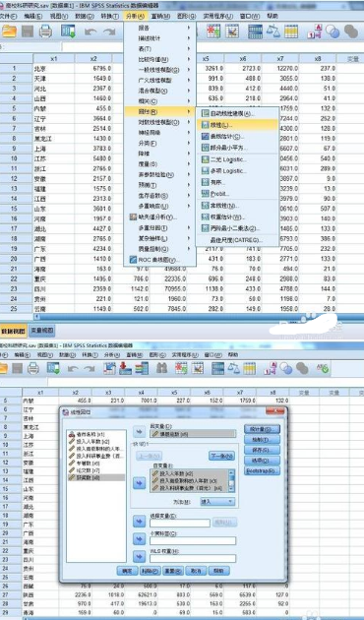Expand 非参数检验(N) submenu in the Analyze menu
The image size is (364, 620).
click(159, 174)
